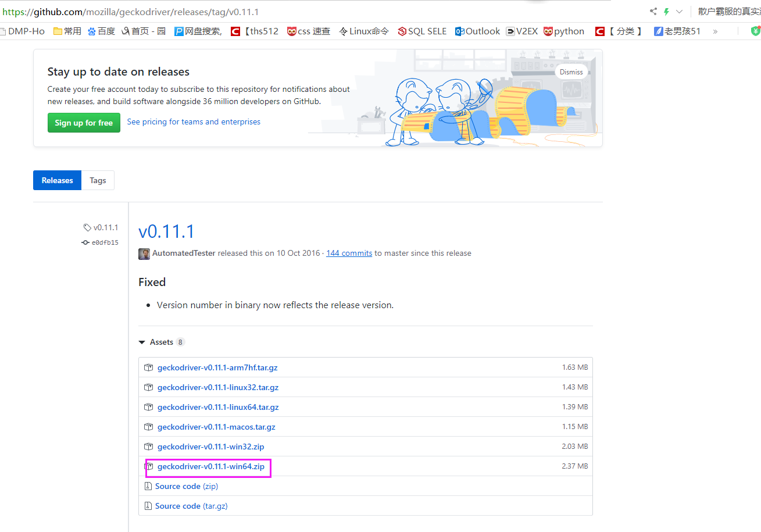Click the package icon beside win32.zip asset
This screenshot has width=761, height=532.
click(x=148, y=447)
